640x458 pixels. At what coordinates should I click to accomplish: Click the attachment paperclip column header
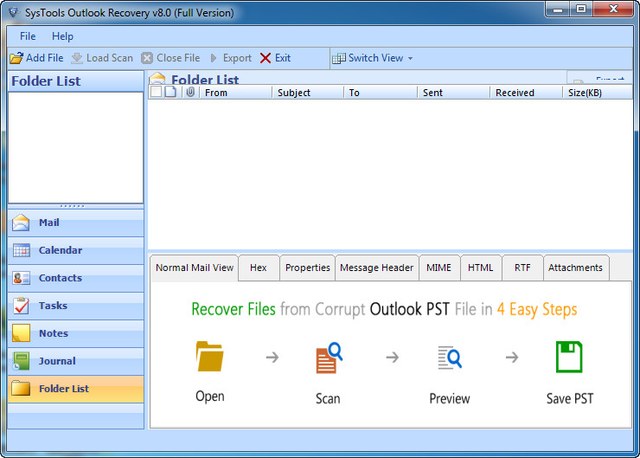190,92
